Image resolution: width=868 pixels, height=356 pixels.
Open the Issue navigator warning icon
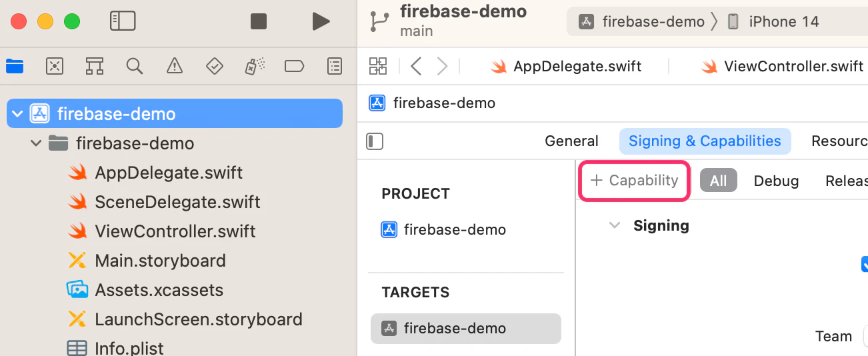tap(175, 66)
